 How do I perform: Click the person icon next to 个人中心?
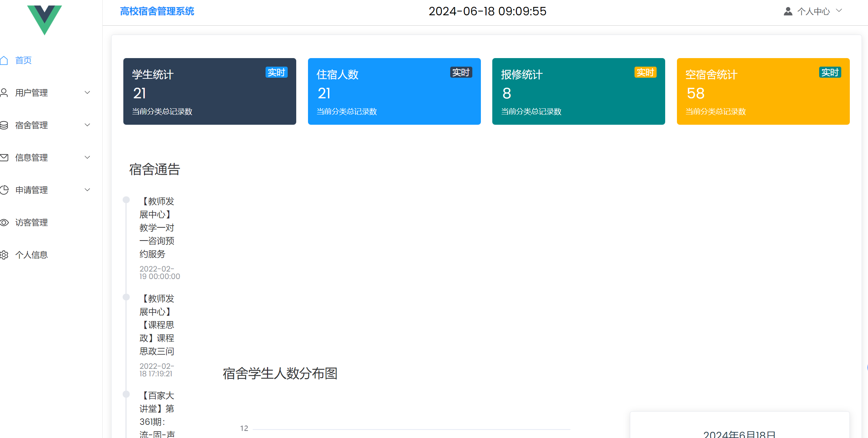788,11
